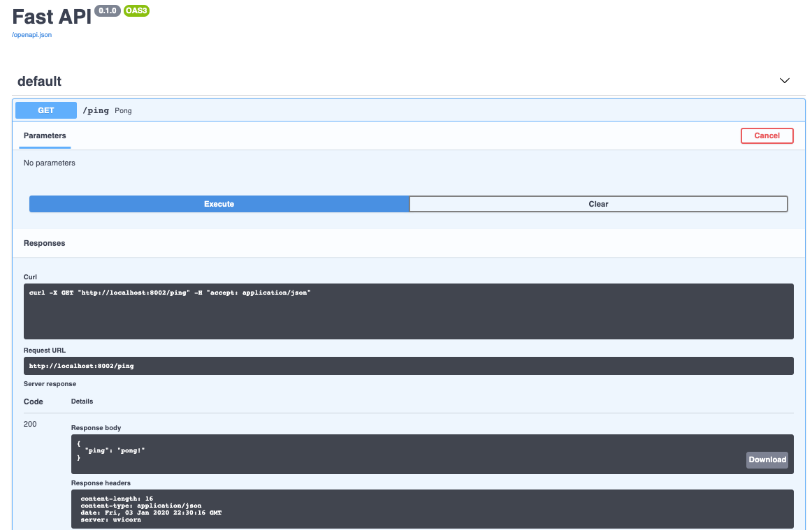Click the 0.1.0 version badge
Image resolution: width=812 pixels, height=530 pixels.
(x=106, y=10)
